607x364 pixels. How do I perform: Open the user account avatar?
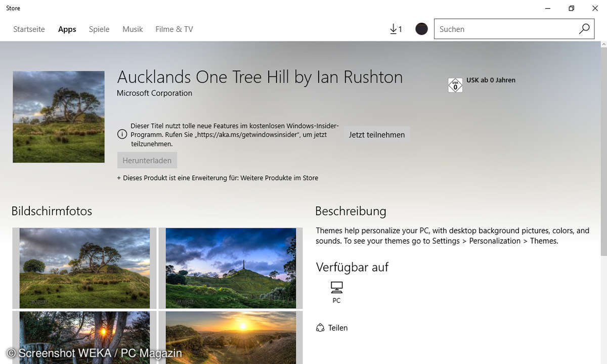click(421, 29)
